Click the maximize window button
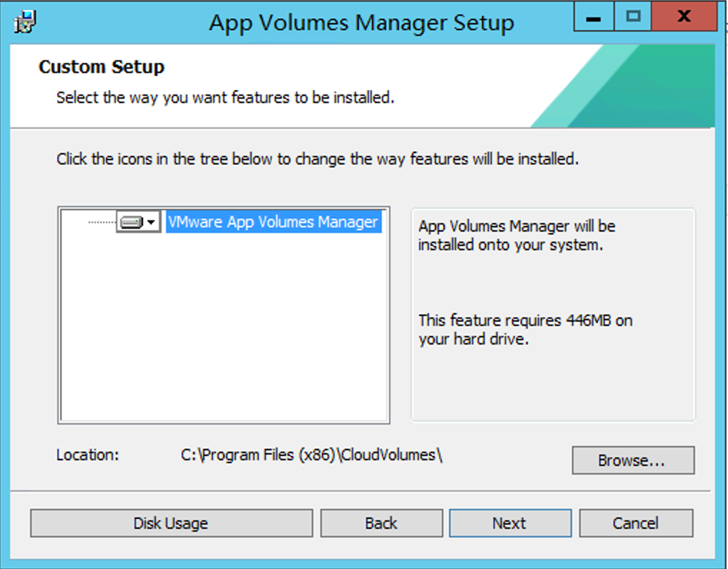Screen dimensions: 728x569 tap(633, 18)
